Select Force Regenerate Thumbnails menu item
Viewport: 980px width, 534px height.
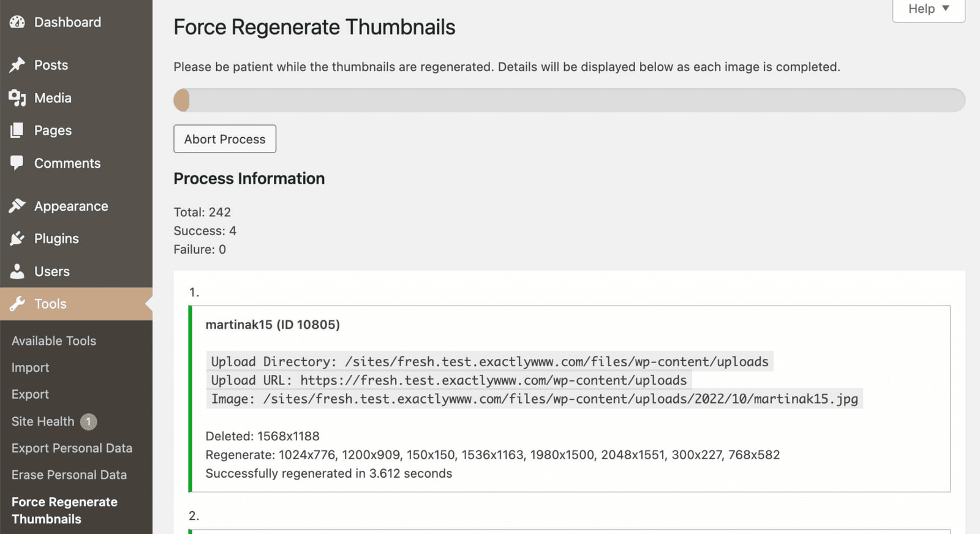pyautogui.click(x=64, y=510)
